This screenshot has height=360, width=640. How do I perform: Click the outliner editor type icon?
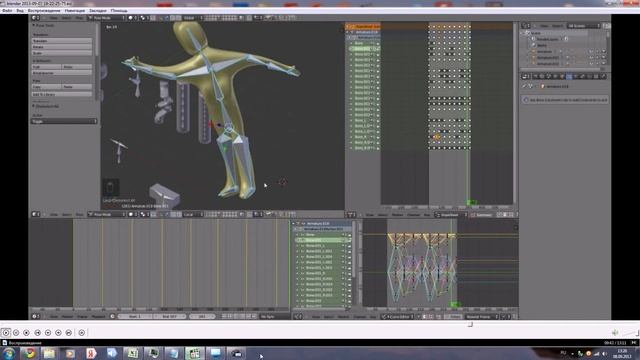pos(525,26)
